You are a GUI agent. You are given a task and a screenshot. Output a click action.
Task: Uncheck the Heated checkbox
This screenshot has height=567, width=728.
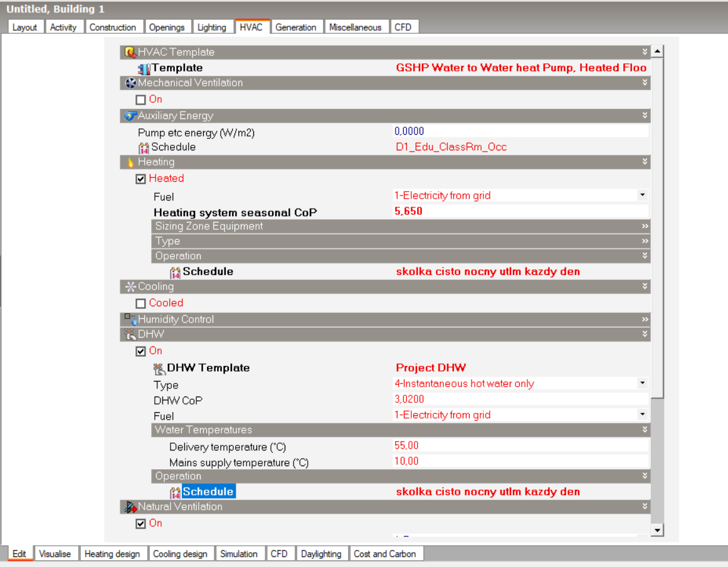140,179
